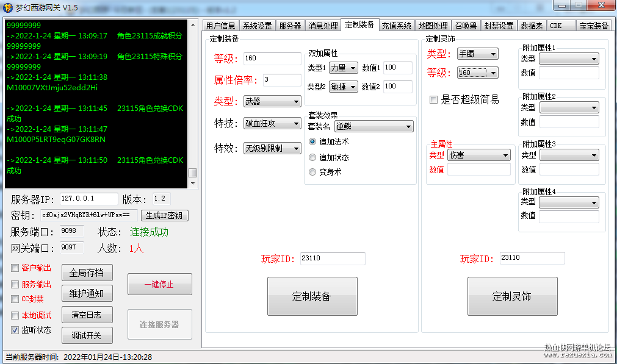The image size is (617, 364).
Task: Click 连接成功 status text
Action: coord(149,232)
